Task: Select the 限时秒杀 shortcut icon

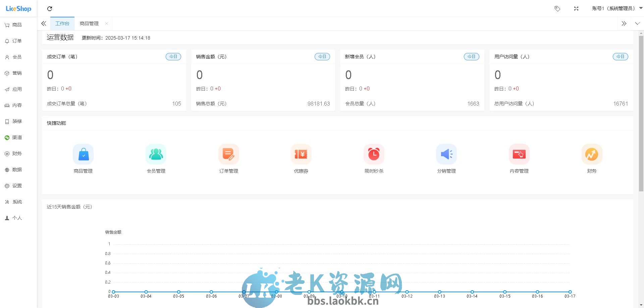Action: pos(374,154)
